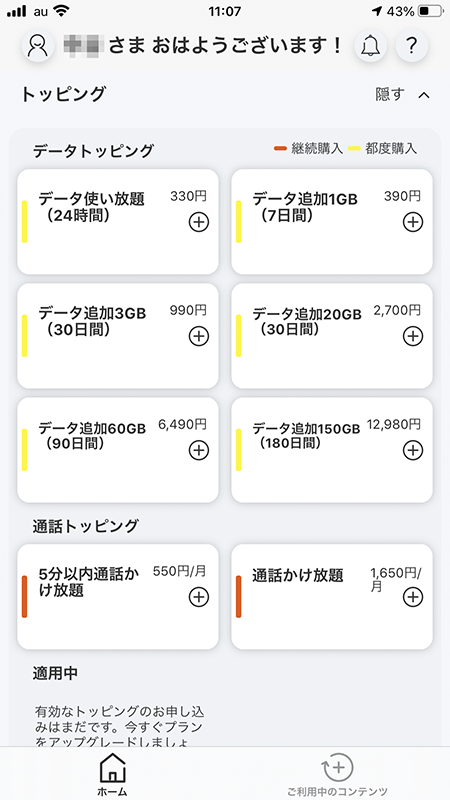Image resolution: width=450 pixels, height=800 pixels.
Task: Collapse the トッピング section via chevron
Action: point(424,95)
